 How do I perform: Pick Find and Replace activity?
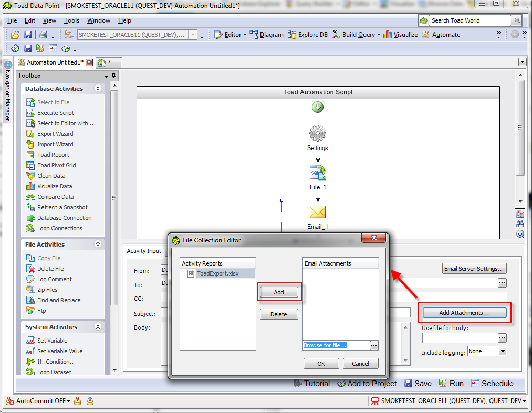(59, 300)
